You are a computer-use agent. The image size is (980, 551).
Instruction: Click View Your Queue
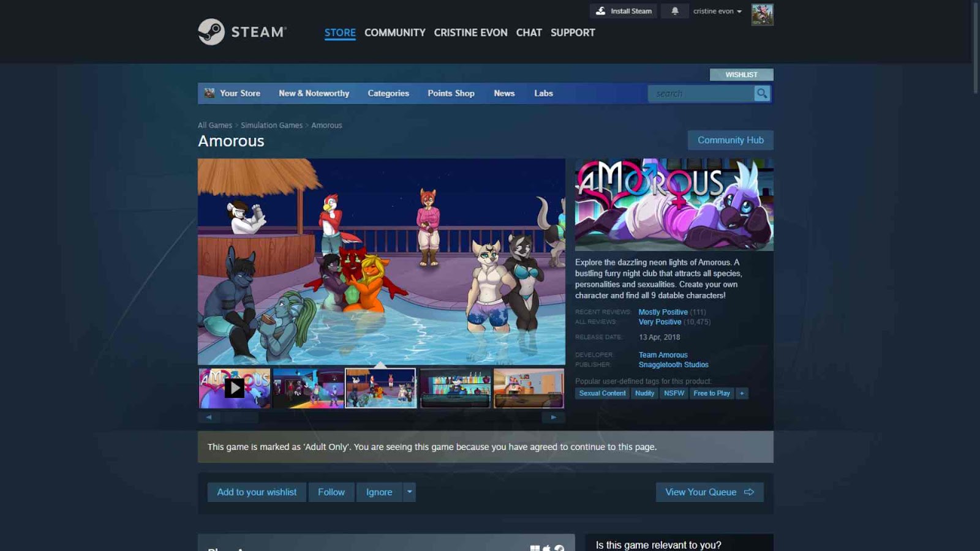click(x=710, y=492)
